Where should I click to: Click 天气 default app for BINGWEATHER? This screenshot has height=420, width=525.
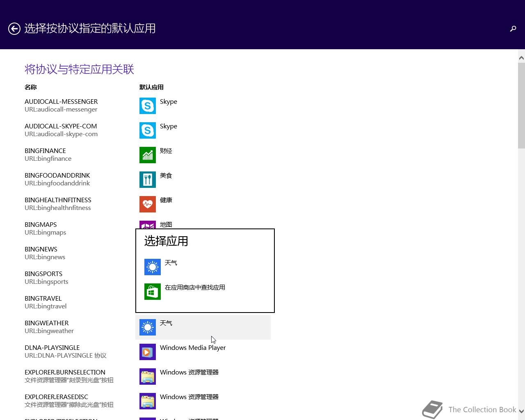coord(166,323)
